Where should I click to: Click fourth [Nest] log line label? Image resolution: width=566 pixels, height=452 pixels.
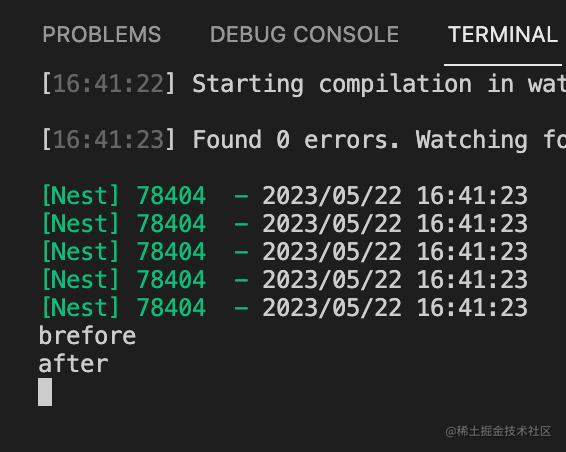pyautogui.click(x=80, y=280)
